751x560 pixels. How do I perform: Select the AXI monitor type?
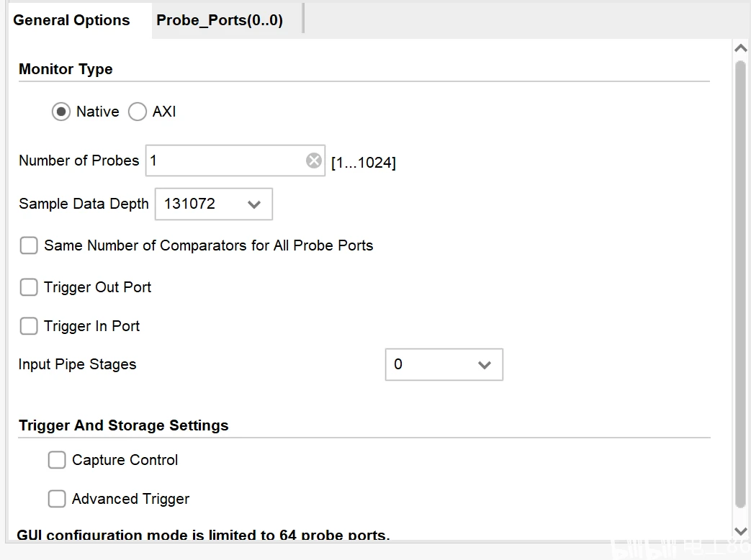[138, 112]
